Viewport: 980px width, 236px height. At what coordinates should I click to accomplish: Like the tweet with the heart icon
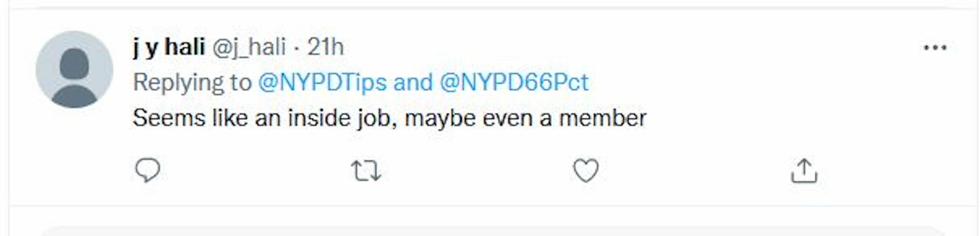(x=586, y=170)
